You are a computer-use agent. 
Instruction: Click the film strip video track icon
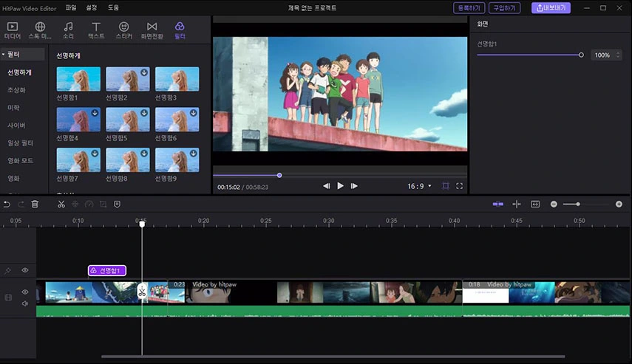[x=8, y=298]
